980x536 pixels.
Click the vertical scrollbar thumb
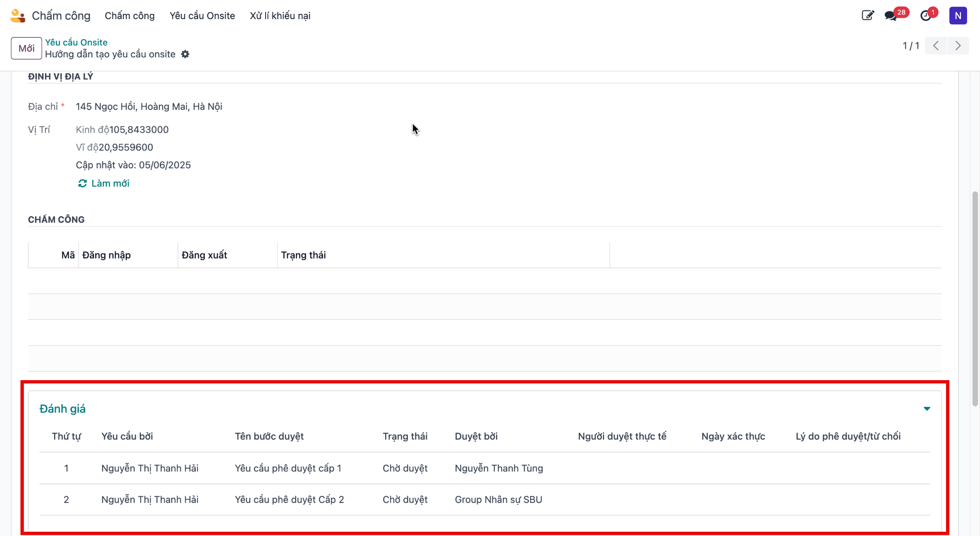pos(975,299)
